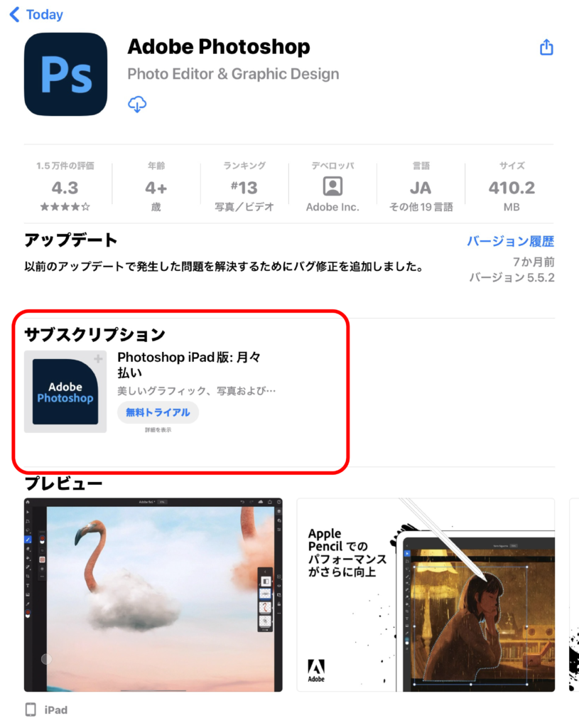579x728 pixels.
Task: Open the #13 Photo/Video ranking chart
Action: [x=244, y=188]
